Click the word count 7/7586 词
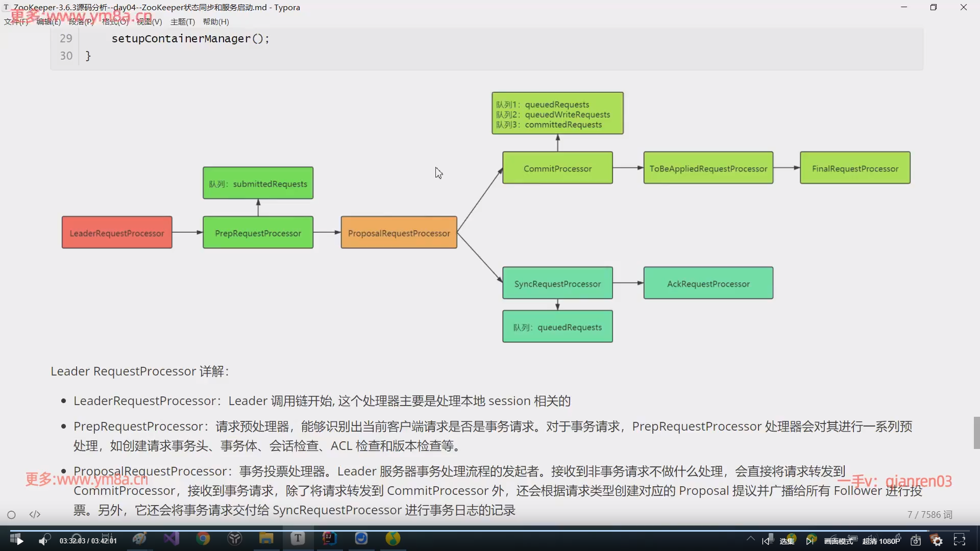Screen dimensions: 980x551 coord(930,515)
